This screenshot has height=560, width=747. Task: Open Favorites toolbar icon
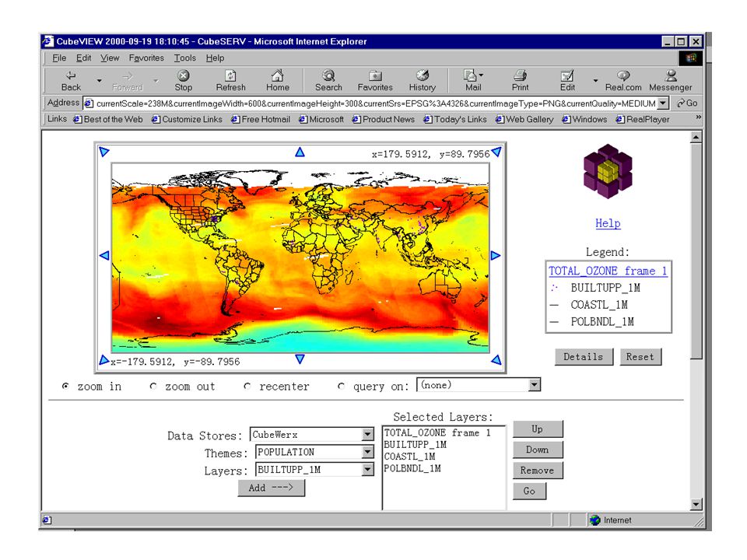[375, 80]
